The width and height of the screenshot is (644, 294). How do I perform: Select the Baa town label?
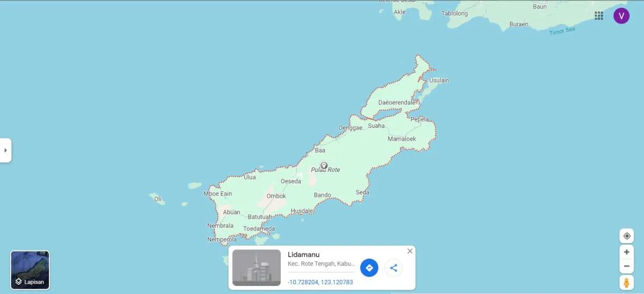320,150
